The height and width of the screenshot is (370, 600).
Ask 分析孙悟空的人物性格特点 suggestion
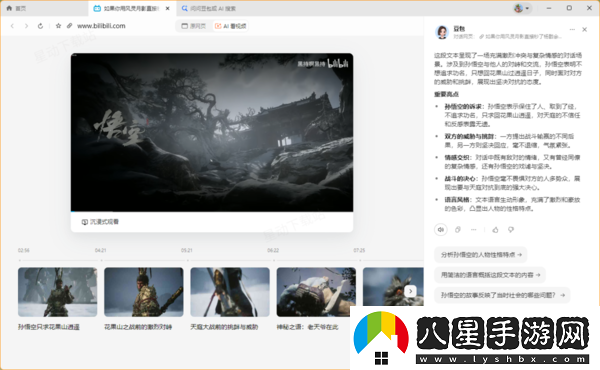[x=481, y=254]
